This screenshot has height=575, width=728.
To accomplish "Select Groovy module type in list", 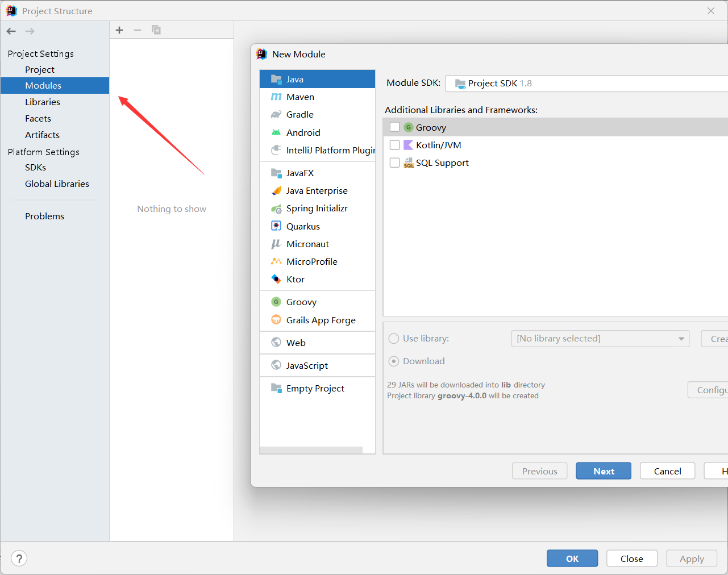I will (x=317, y=302).
